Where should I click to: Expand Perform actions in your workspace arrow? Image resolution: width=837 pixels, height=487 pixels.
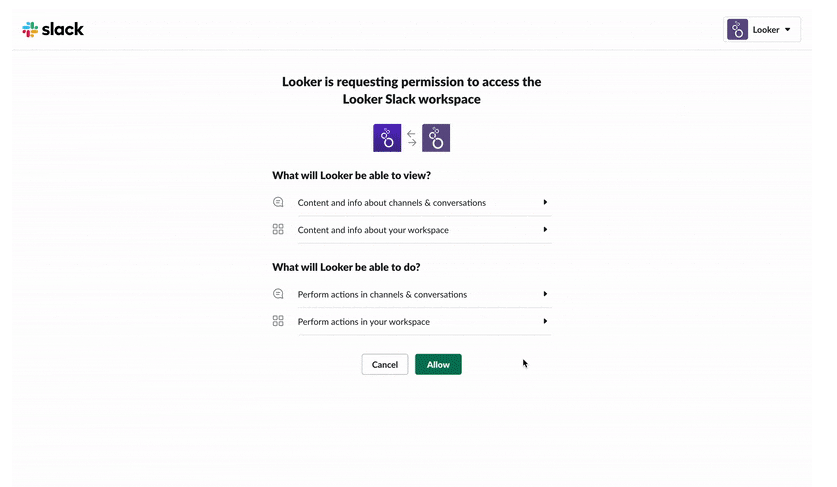(x=545, y=321)
